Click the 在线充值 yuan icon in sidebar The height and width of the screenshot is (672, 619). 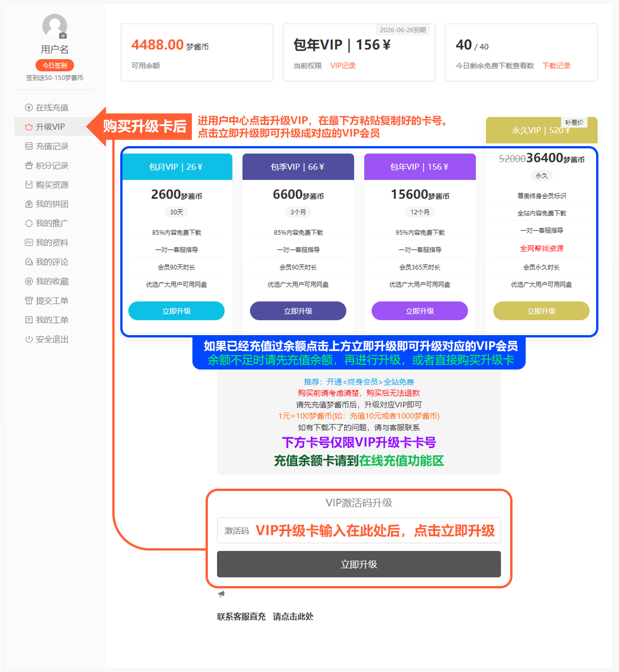[x=29, y=108]
